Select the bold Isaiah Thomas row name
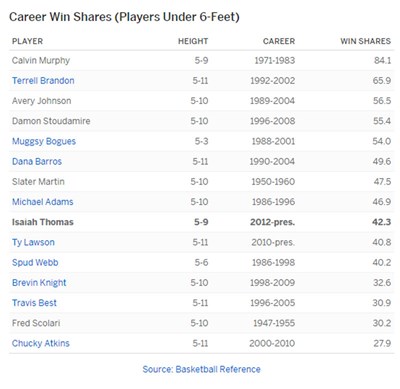Screen dimensions: 400x389 pyautogui.click(x=43, y=222)
